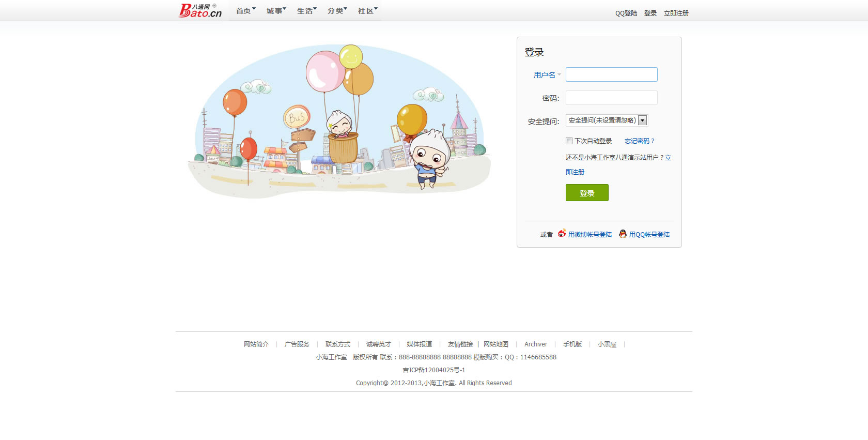The height and width of the screenshot is (440, 868).
Task: Enable the 下次自动登录 checkbox
Action: click(569, 141)
